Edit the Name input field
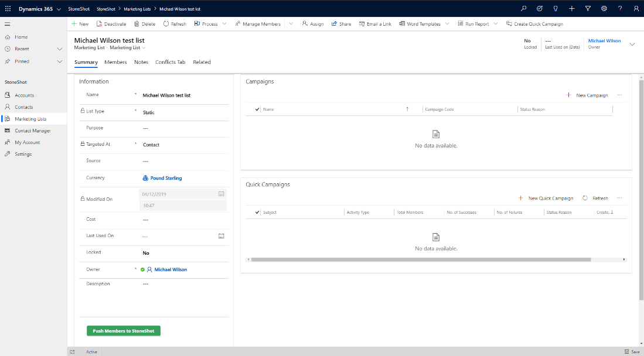Image resolution: width=644 pixels, height=356 pixels. pos(183,95)
